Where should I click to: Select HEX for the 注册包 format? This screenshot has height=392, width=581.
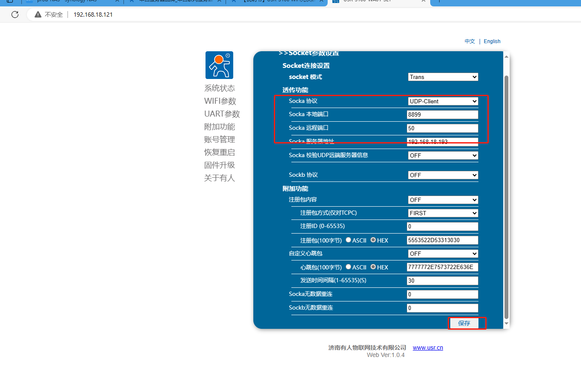coord(373,240)
